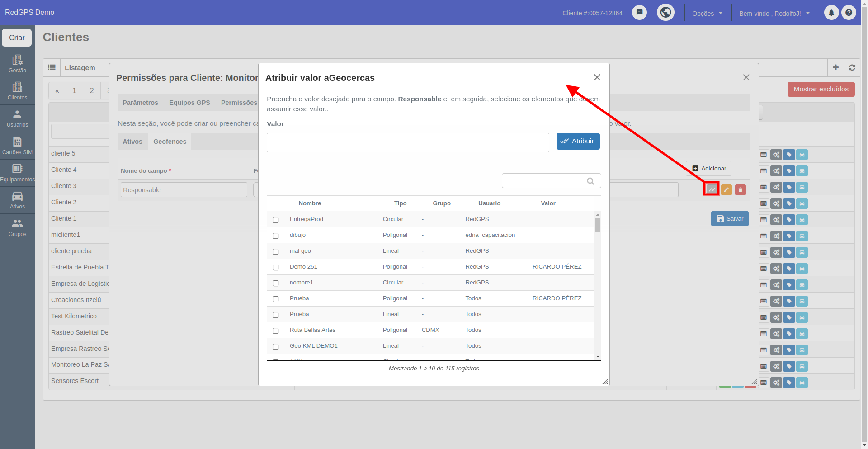Check the nombre1 geofence checkbox
868x449 pixels.
(275, 283)
